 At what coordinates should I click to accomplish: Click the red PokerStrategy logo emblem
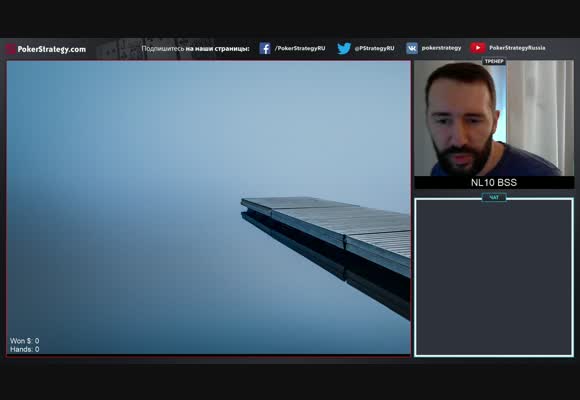click(x=11, y=49)
